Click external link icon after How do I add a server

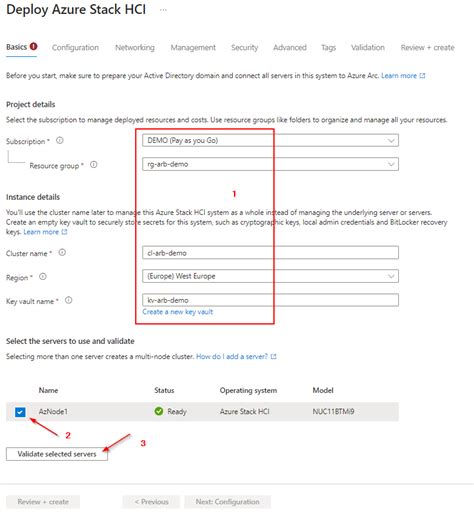(x=273, y=356)
